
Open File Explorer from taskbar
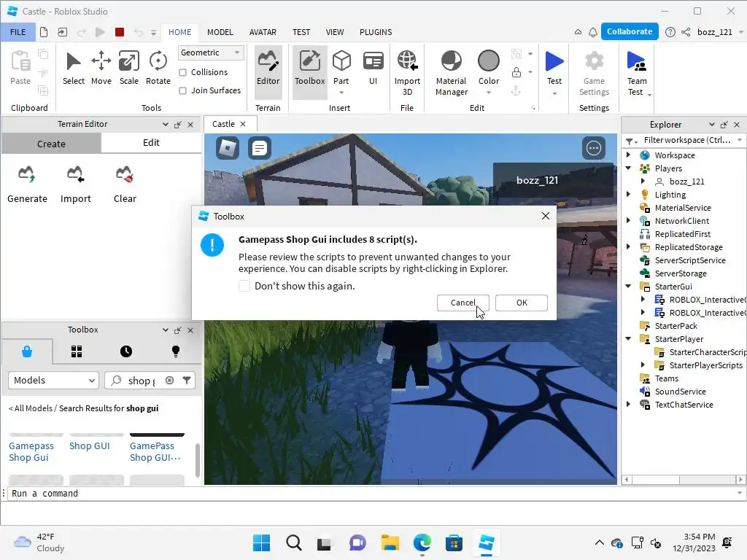pos(390,542)
